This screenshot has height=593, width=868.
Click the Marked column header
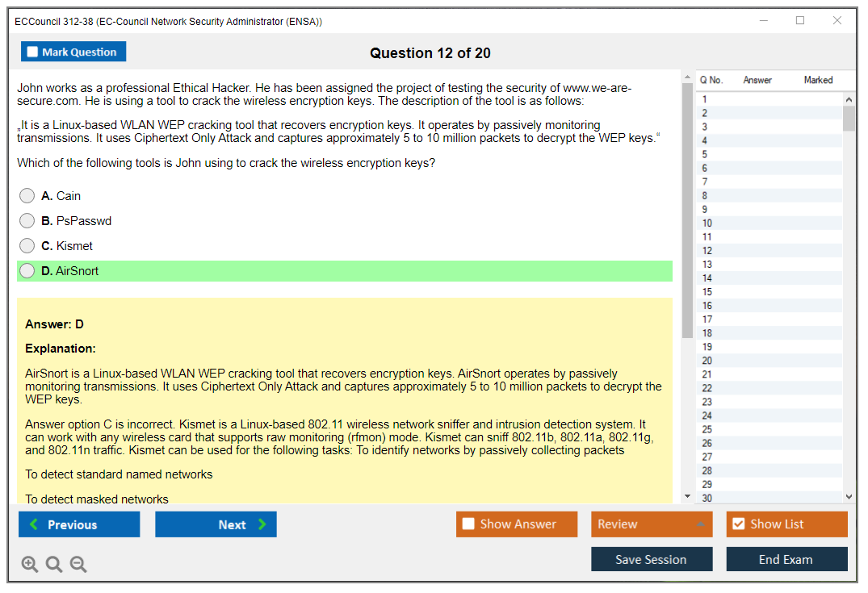818,80
